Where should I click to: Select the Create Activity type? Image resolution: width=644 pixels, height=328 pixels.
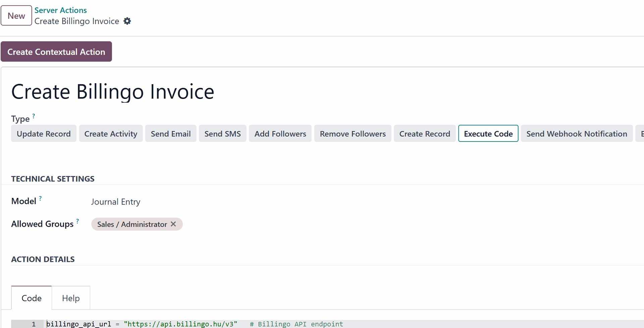[x=111, y=133]
